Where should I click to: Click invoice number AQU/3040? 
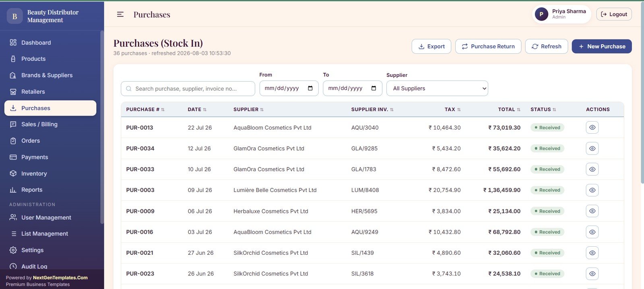click(365, 128)
